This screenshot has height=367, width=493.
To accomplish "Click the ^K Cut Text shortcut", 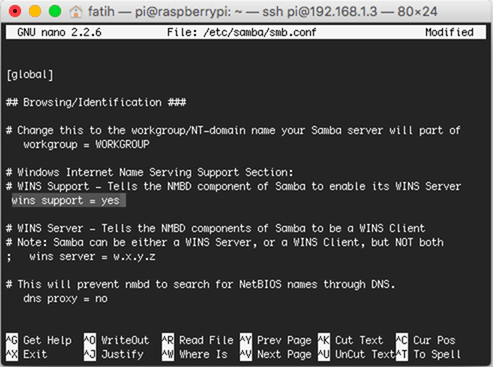I will tap(350, 340).
